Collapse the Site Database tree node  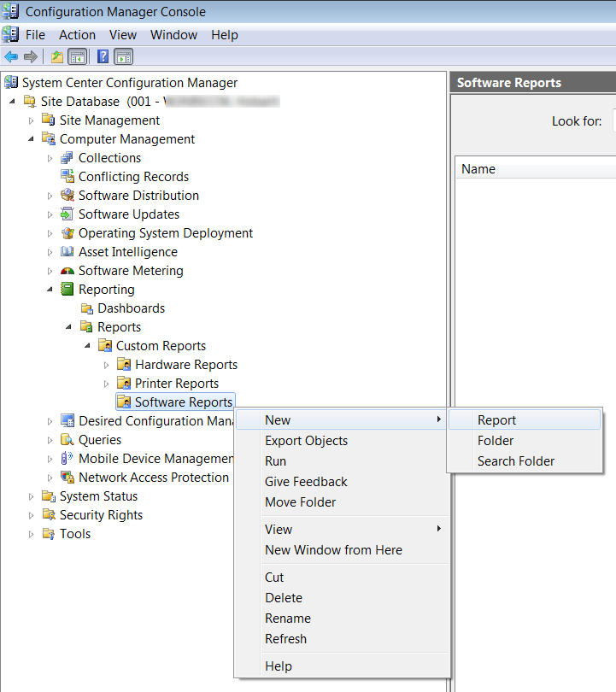pos(12,102)
